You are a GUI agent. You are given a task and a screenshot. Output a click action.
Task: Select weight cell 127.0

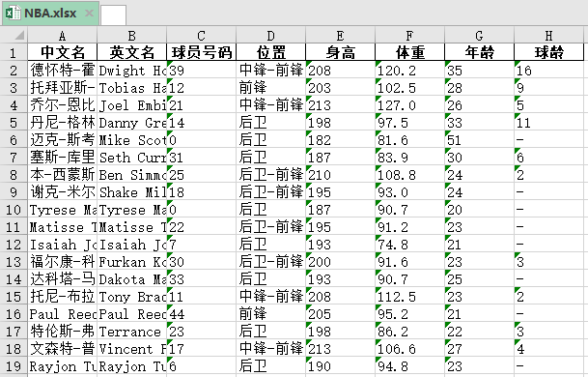(x=409, y=105)
